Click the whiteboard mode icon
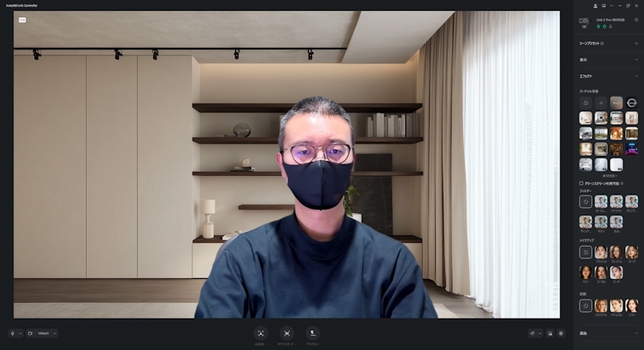 coord(286,333)
